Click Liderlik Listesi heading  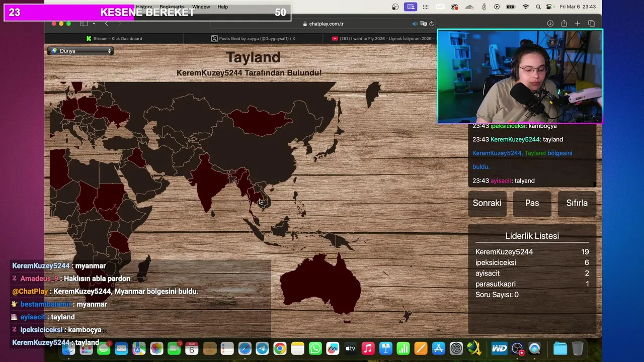[532, 236]
